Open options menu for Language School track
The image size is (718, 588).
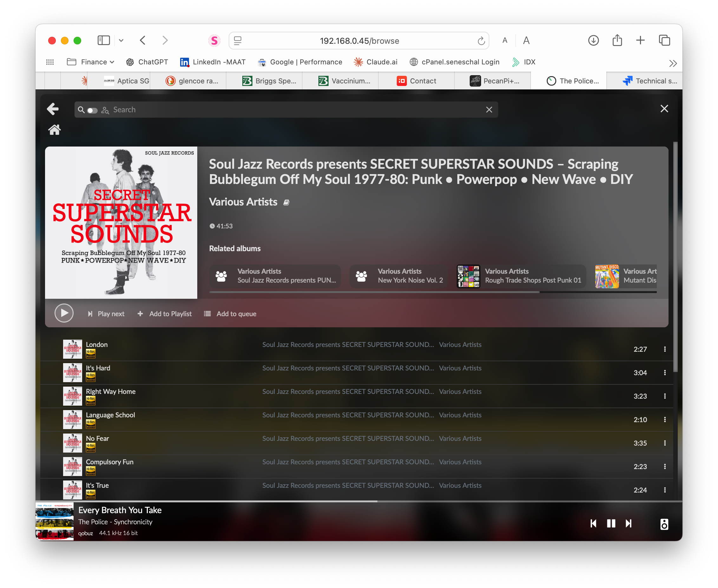coord(665,420)
